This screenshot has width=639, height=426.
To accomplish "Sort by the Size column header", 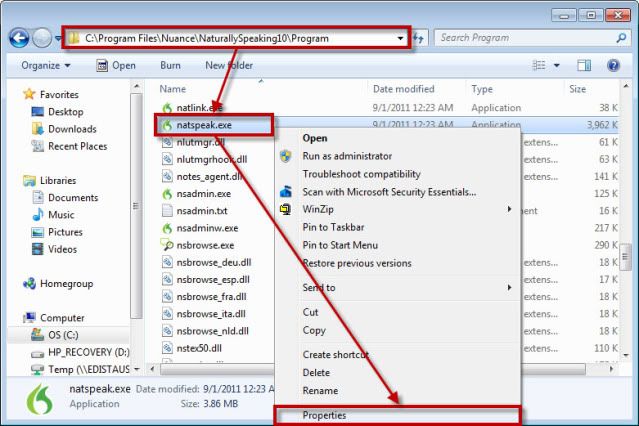I will 577,89.
